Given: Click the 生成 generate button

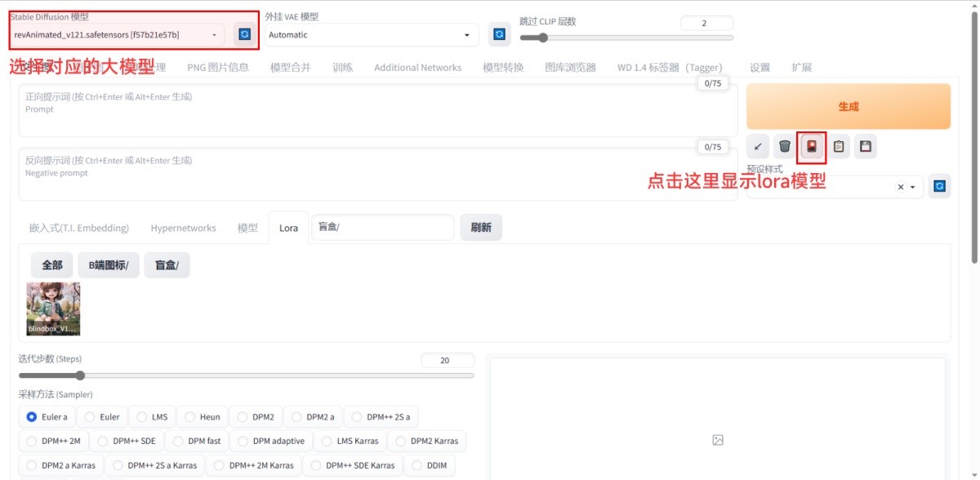Looking at the screenshot, I should point(847,106).
